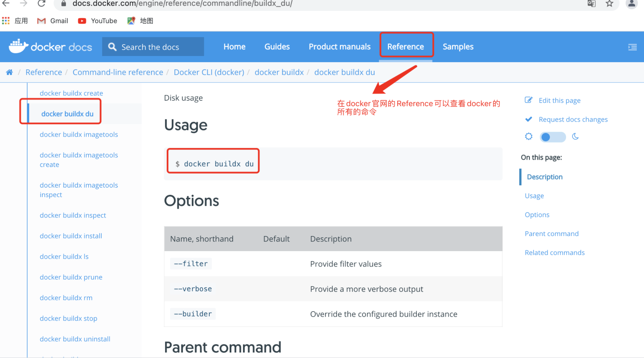Screen dimensions: 644x358
Task: Click the edit pencil icon
Action: (x=529, y=100)
